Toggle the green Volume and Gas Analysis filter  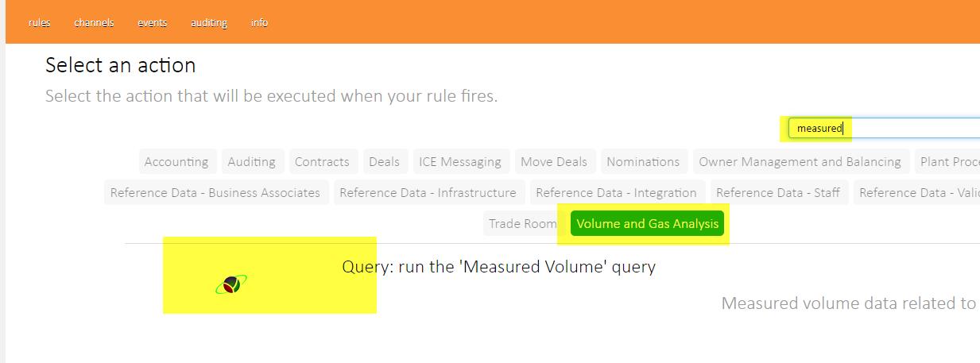click(x=647, y=223)
